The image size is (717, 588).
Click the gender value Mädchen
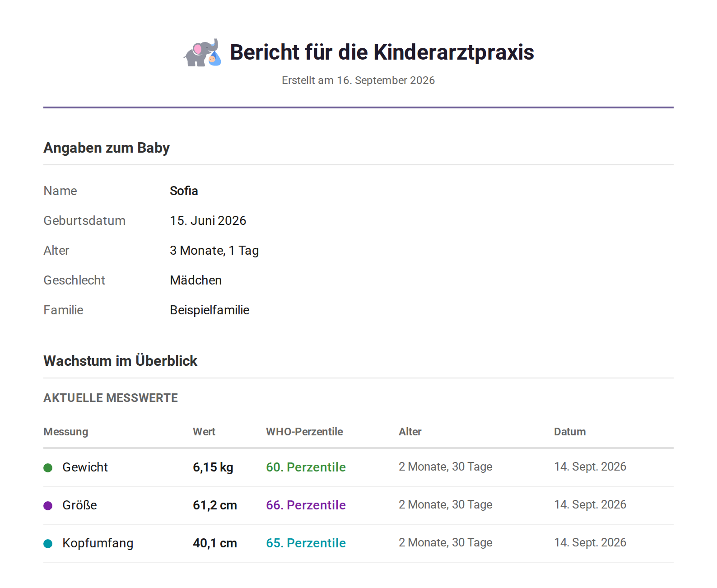click(196, 280)
